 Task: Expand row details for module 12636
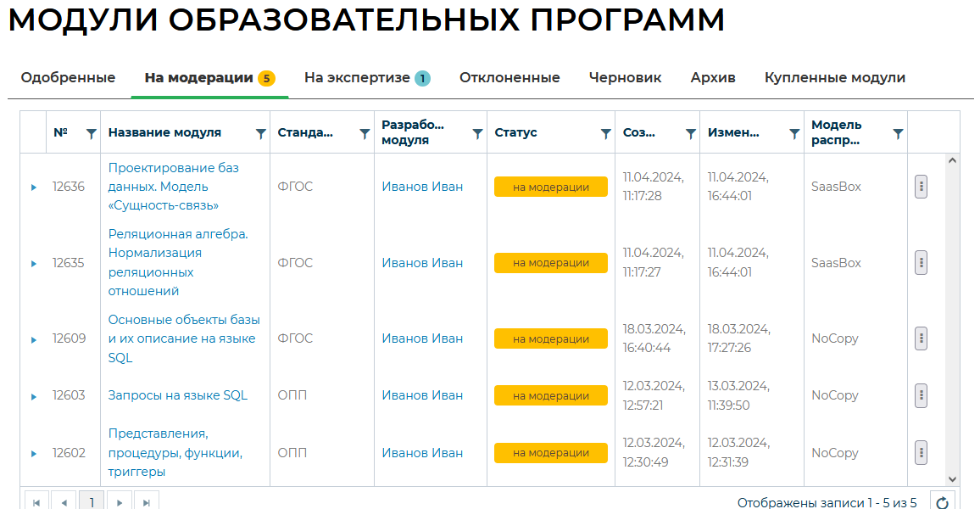click(x=34, y=187)
